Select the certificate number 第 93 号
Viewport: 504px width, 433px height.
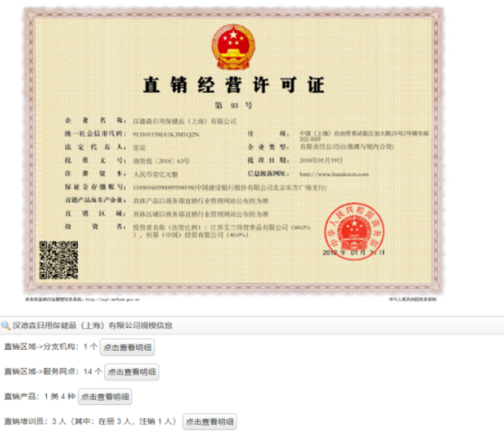pyautogui.click(x=233, y=105)
